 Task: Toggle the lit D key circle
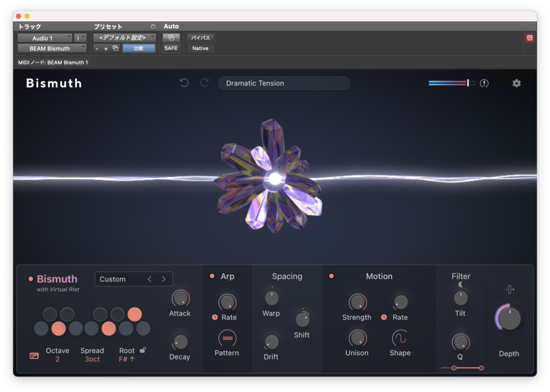click(x=59, y=329)
